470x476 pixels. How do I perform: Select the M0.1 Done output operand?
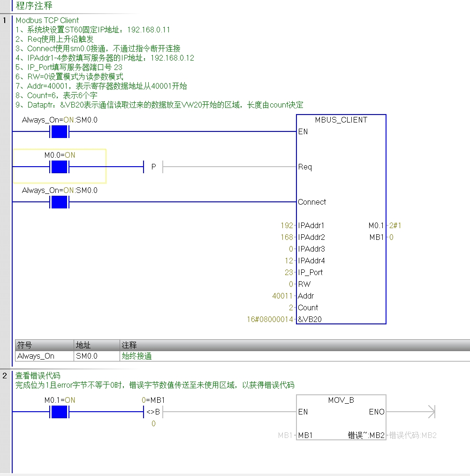[x=376, y=225]
